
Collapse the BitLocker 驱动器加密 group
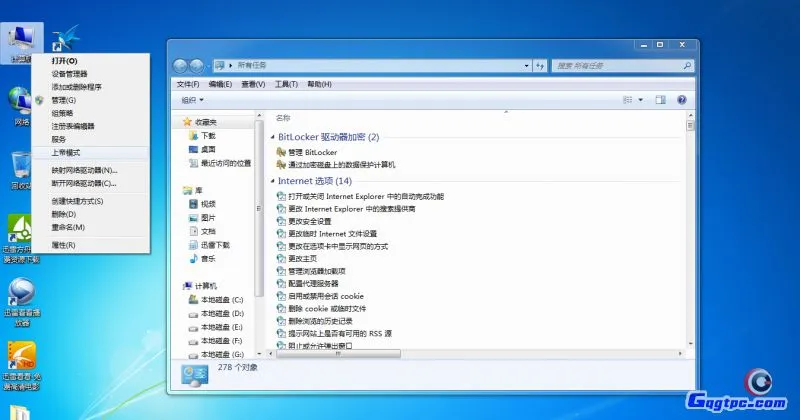point(272,137)
